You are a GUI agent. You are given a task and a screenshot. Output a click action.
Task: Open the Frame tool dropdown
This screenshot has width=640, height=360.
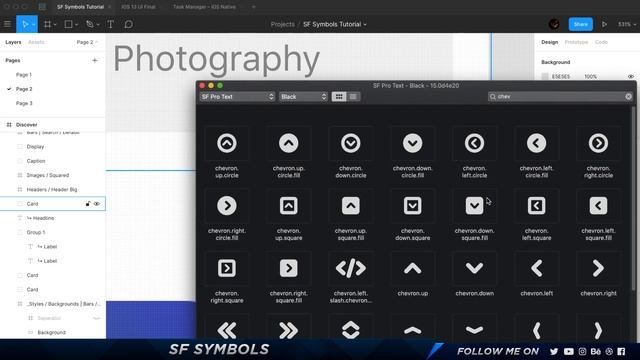[55, 24]
